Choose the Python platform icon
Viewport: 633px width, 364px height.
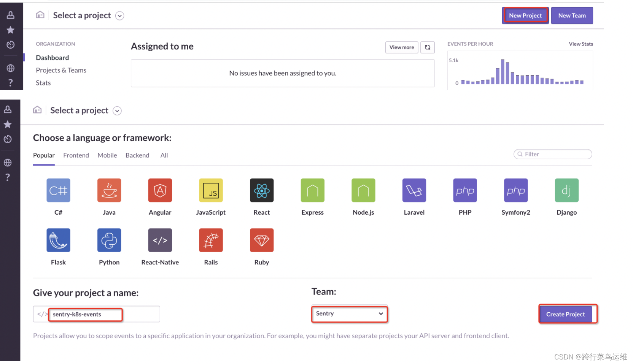[x=109, y=240]
